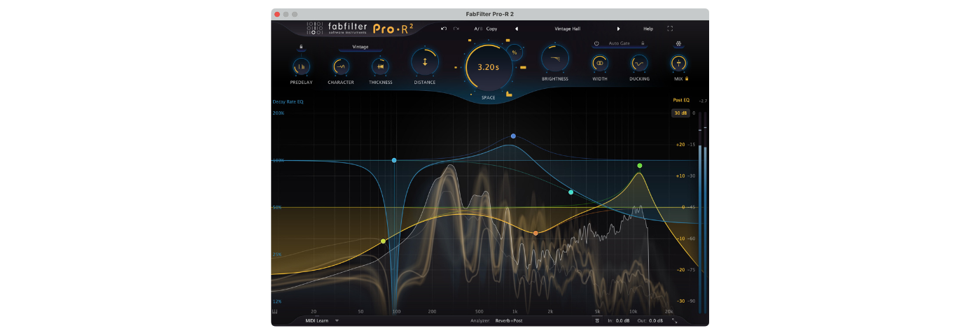Open the Vintage Hall preset menu
The height and width of the screenshot is (335, 980).
tap(567, 29)
